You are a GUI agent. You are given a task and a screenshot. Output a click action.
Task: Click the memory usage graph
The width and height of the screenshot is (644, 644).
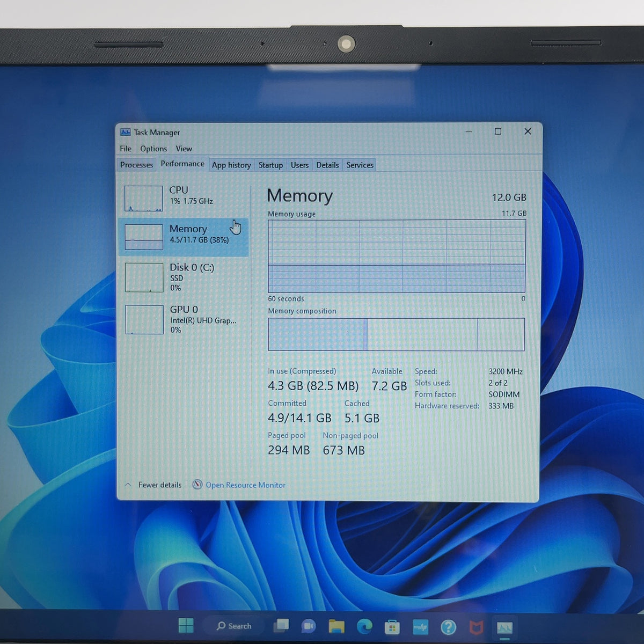pyautogui.click(x=397, y=256)
